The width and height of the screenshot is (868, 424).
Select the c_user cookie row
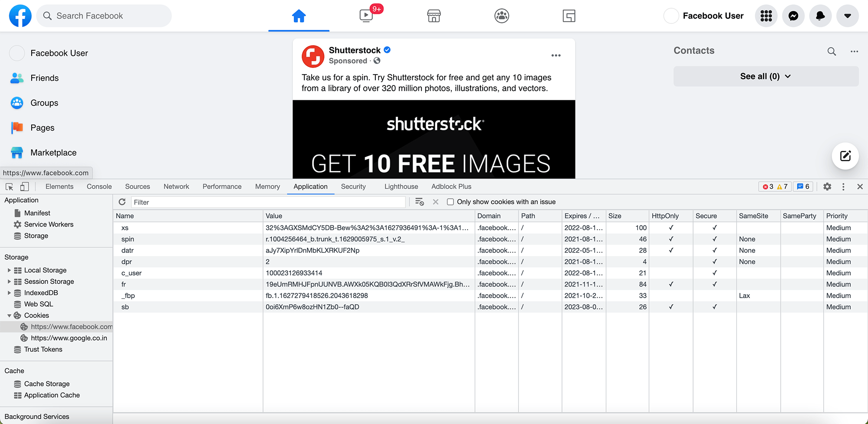click(490, 273)
